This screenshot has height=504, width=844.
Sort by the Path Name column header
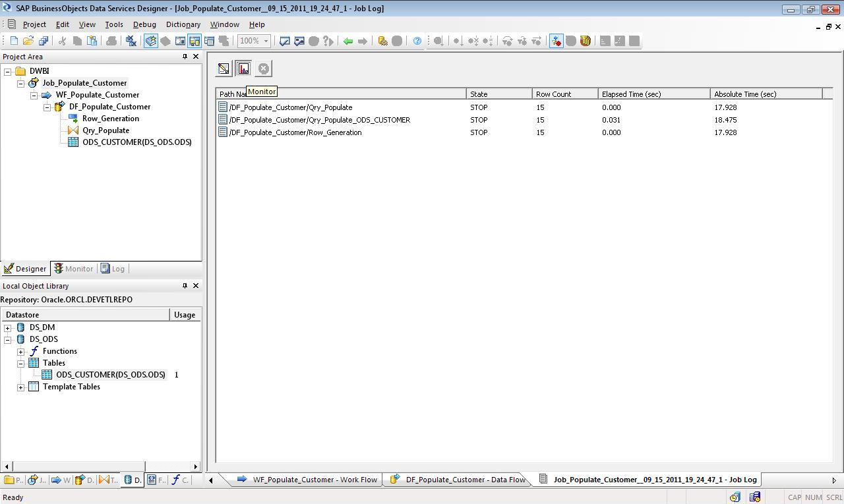341,94
